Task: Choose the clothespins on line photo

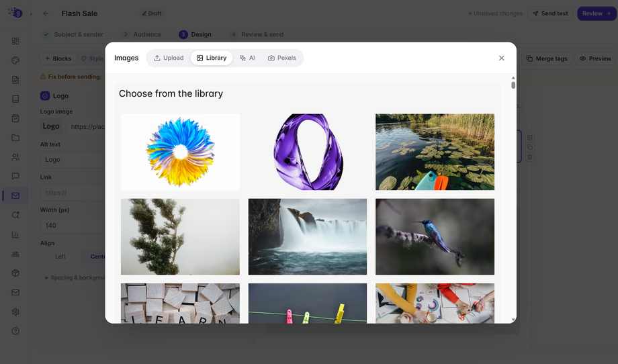Action: pos(308,304)
